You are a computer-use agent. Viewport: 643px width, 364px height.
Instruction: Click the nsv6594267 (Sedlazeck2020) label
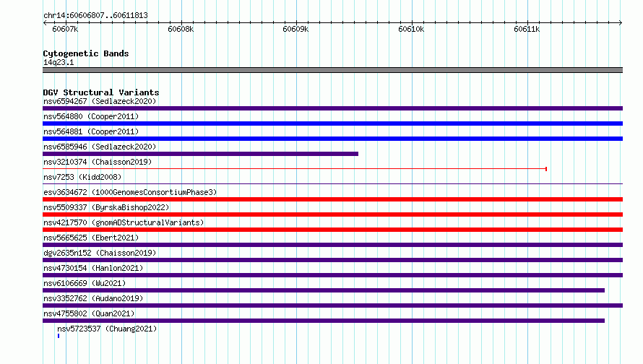pos(100,101)
